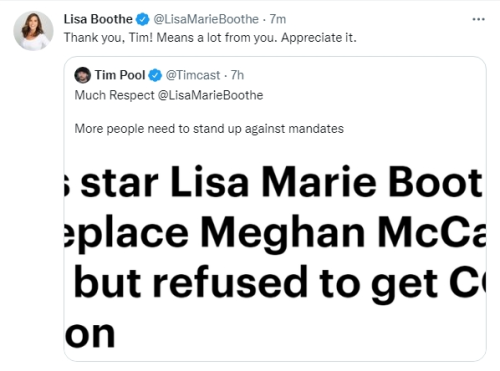This screenshot has height=371, width=500.
Task: Open Lisa Boothe's profile picture
Action: [x=33, y=31]
